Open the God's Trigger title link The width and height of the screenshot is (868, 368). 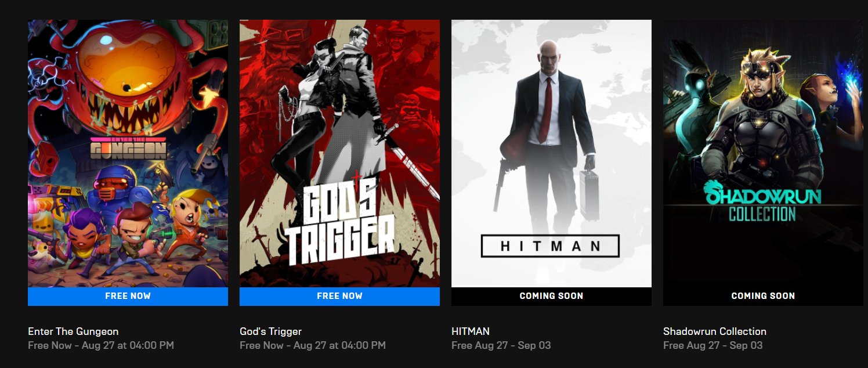[x=271, y=331]
